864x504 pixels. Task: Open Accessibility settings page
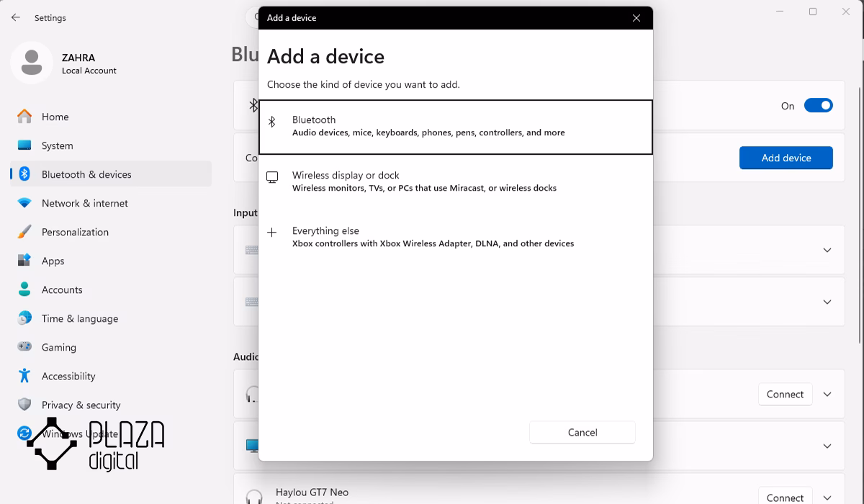(x=111, y=376)
